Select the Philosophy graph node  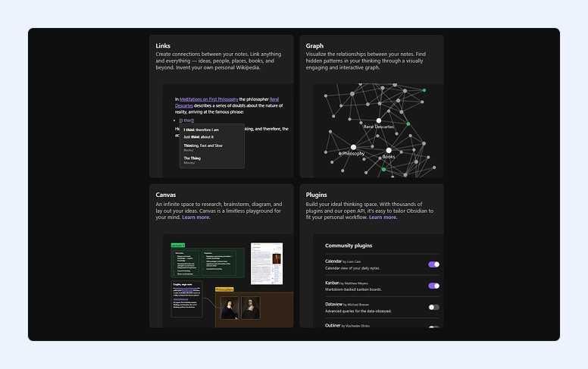[353, 148]
